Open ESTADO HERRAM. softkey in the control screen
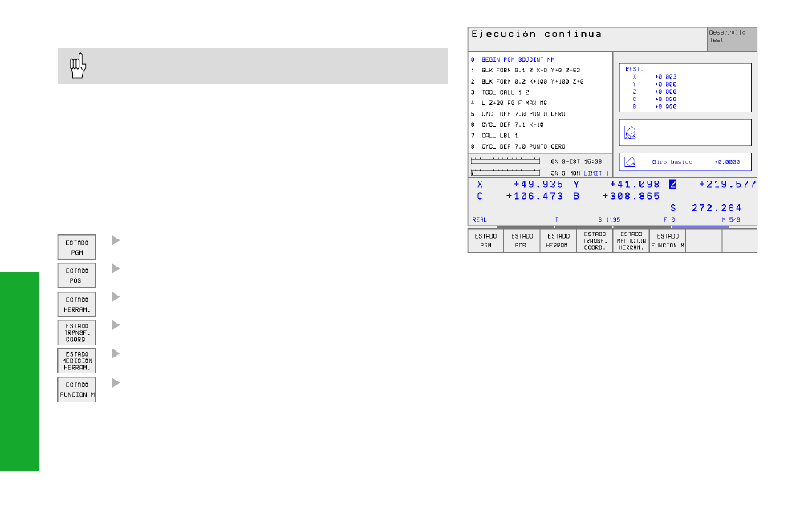The image size is (812, 526). (558, 240)
